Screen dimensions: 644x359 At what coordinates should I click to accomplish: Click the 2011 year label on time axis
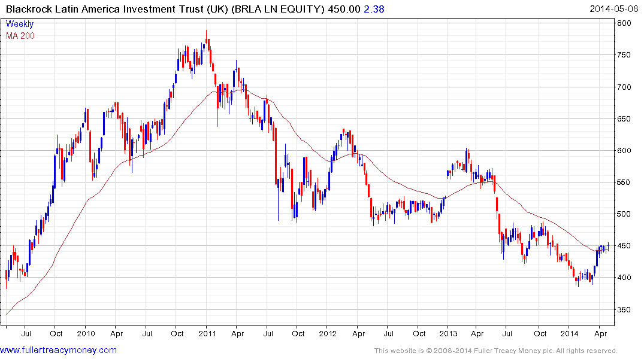[x=207, y=333]
